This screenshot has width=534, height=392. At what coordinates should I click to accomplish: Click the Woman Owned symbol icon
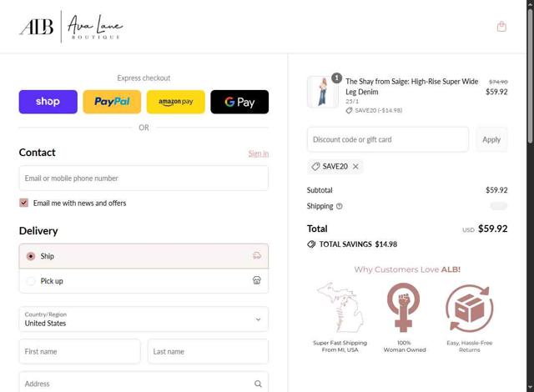pos(404,307)
